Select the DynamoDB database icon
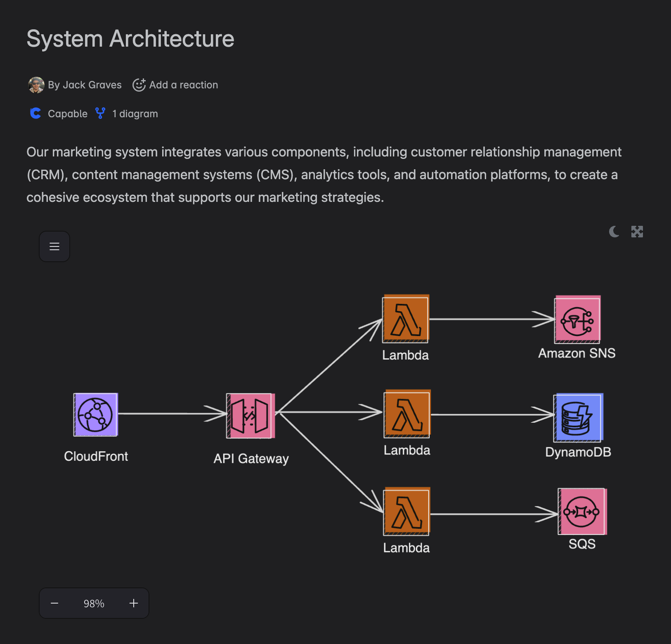This screenshot has height=644, width=671. 578,417
